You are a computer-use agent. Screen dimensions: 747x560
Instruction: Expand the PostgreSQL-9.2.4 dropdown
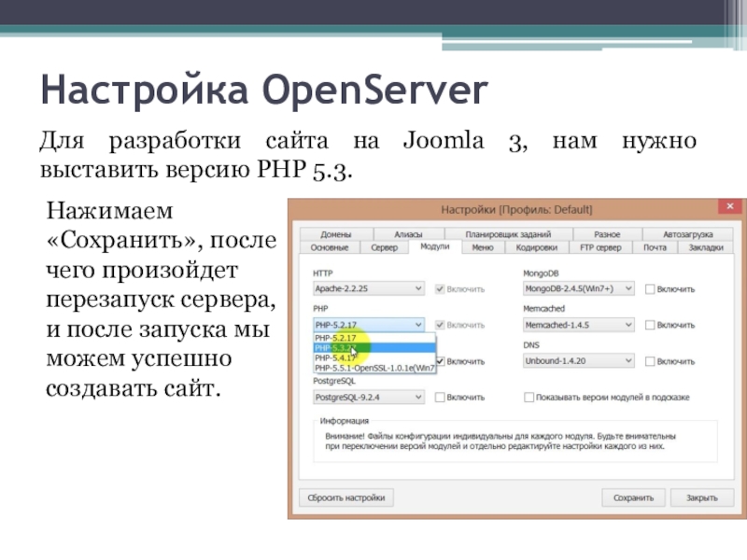pos(368,398)
